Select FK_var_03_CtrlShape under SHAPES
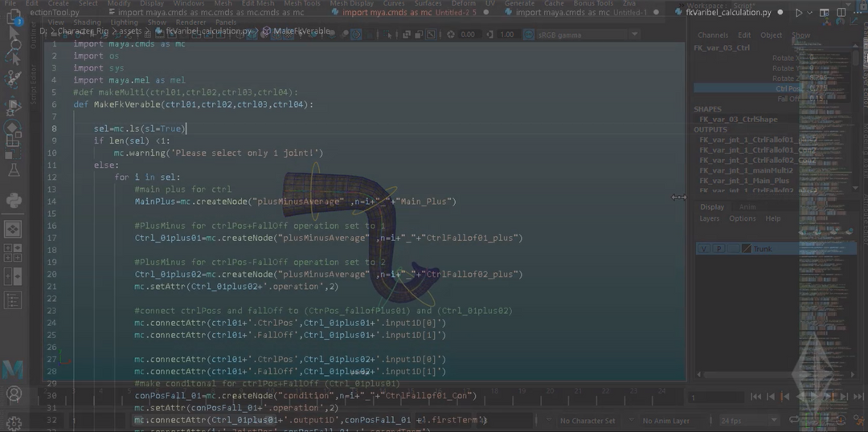The height and width of the screenshot is (432, 868). (738, 120)
